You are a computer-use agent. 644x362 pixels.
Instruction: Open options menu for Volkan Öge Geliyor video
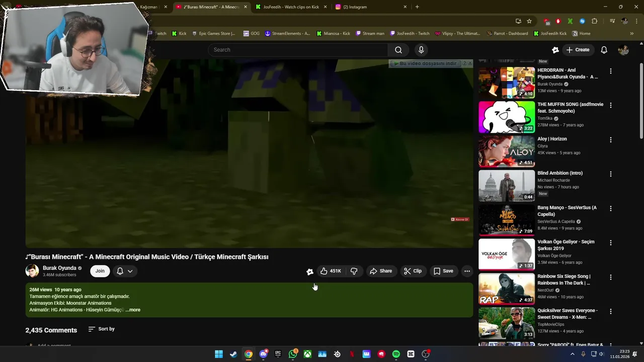click(611, 243)
